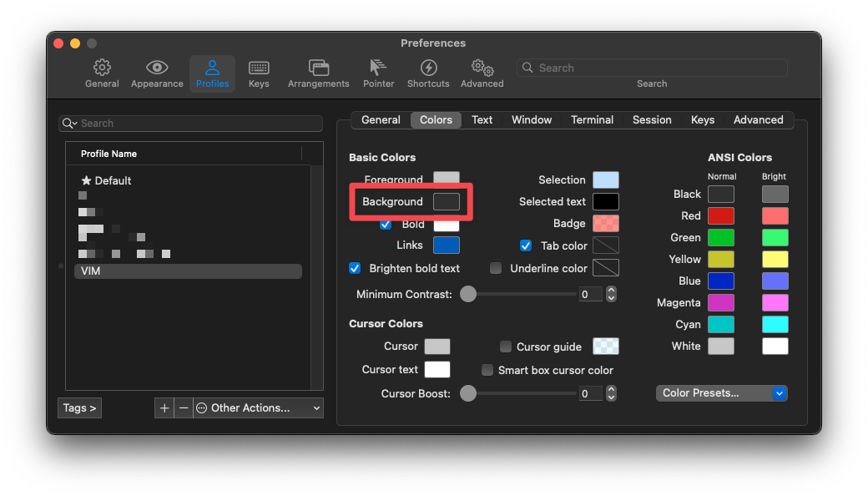Click the profile search field
This screenshot has width=868, height=496.
pos(197,124)
